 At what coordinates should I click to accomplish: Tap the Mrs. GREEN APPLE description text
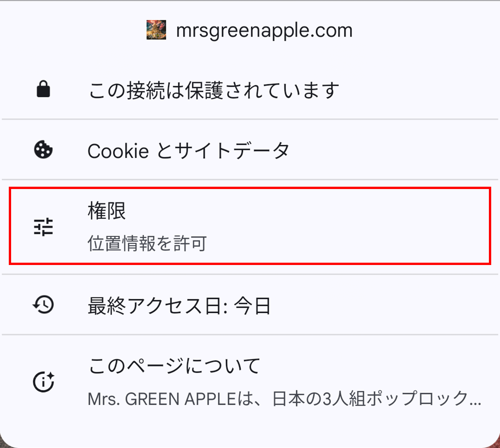pyautogui.click(x=285, y=398)
